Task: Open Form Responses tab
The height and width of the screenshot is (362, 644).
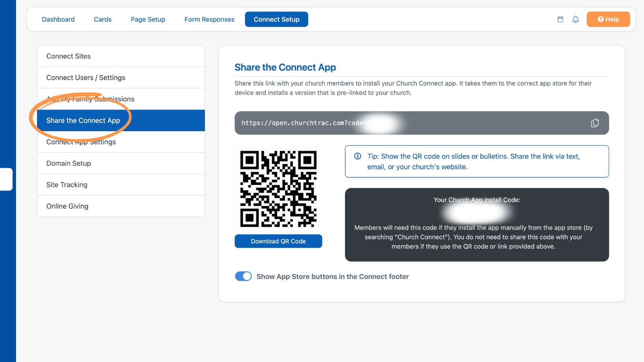Action: coord(209,19)
